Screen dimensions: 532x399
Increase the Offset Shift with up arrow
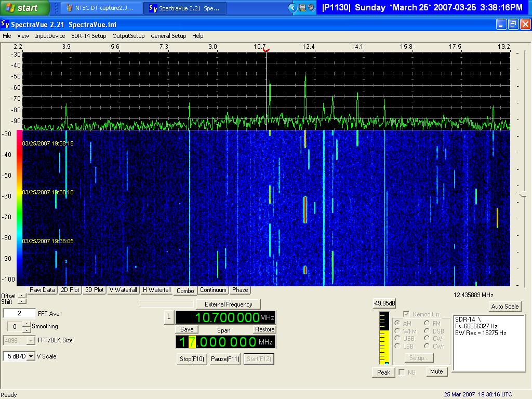21,296
